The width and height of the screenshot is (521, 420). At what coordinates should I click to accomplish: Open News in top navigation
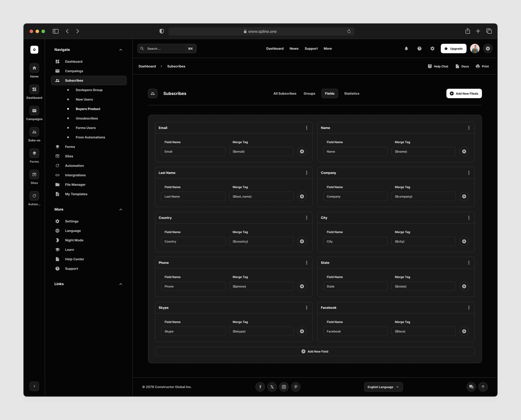(x=294, y=49)
